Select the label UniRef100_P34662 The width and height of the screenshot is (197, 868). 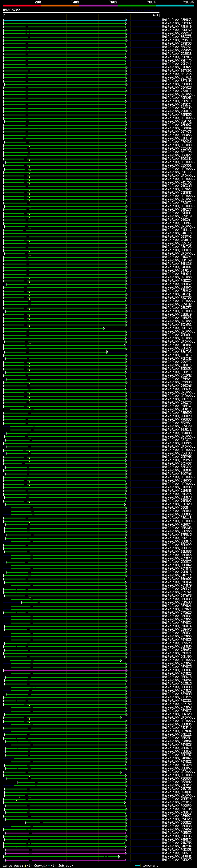click(177, 816)
